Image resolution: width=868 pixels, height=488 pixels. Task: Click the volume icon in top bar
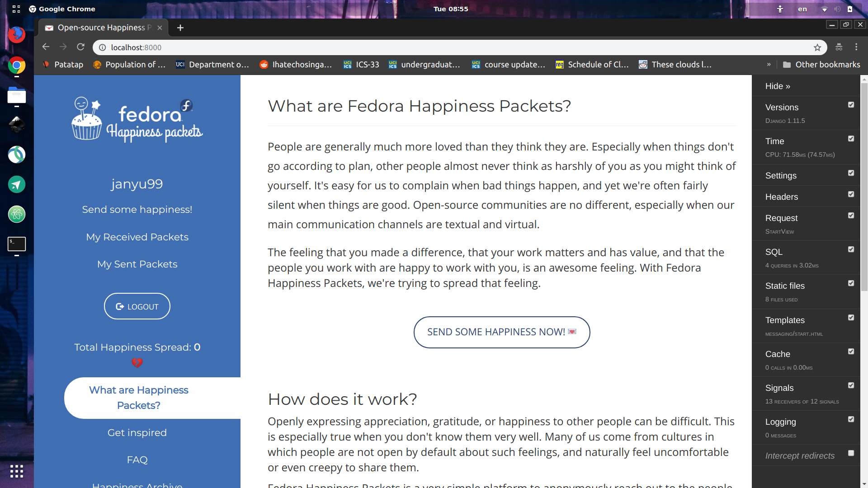coord(837,9)
